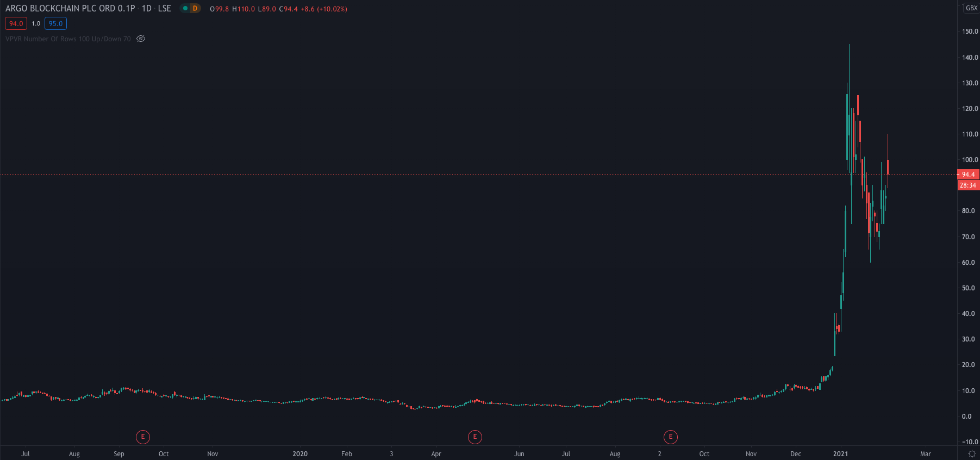Click the 28:34 countdown timer label
980x460 pixels.
click(968, 185)
